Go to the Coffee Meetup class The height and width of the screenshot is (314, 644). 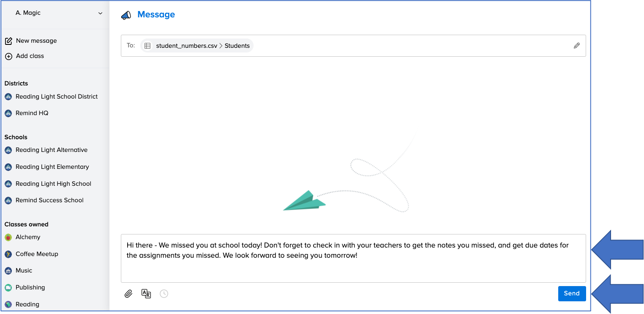(x=37, y=254)
